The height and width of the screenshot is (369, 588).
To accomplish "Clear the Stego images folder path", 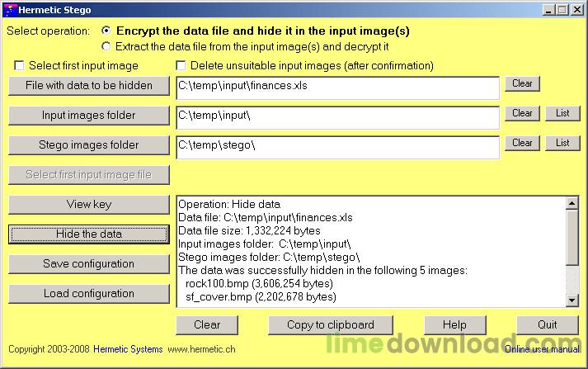I will click(x=522, y=143).
